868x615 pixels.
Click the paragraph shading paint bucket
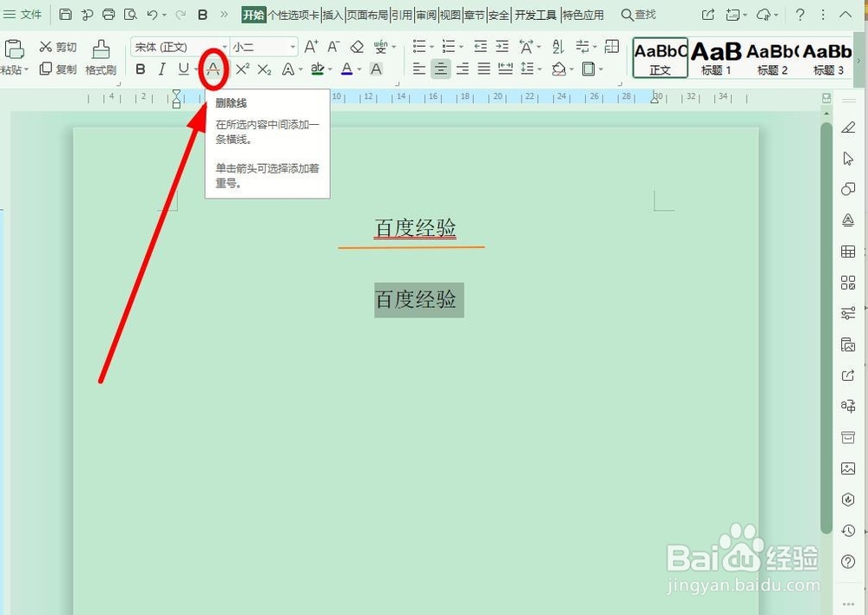558,69
